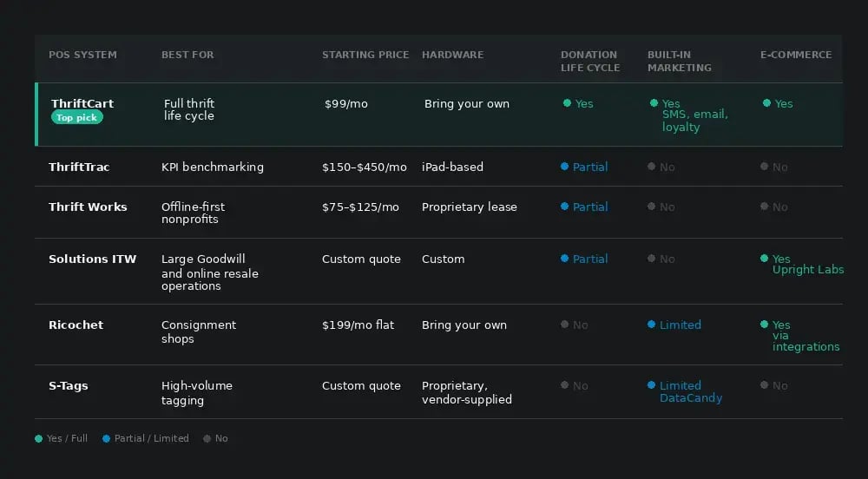This screenshot has height=479, width=868.
Task: Click the DONATION LIFE CYCLE column header
Action: pos(590,61)
